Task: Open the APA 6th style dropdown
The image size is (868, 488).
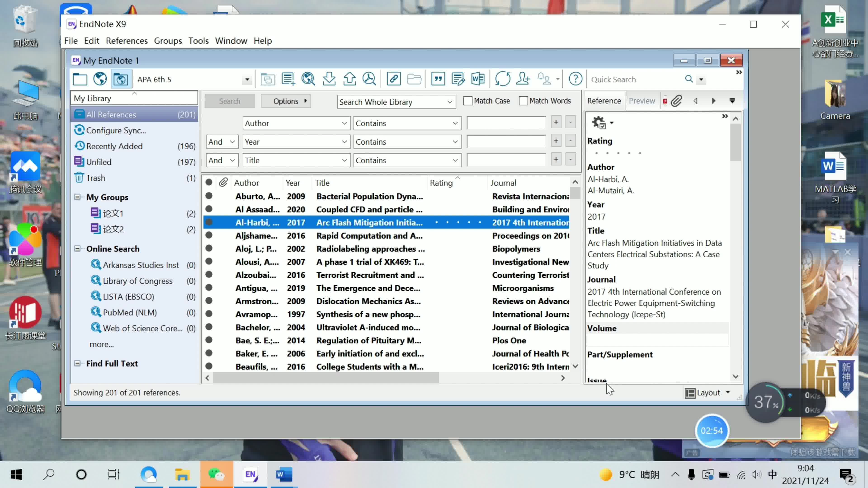Action: pyautogui.click(x=247, y=80)
